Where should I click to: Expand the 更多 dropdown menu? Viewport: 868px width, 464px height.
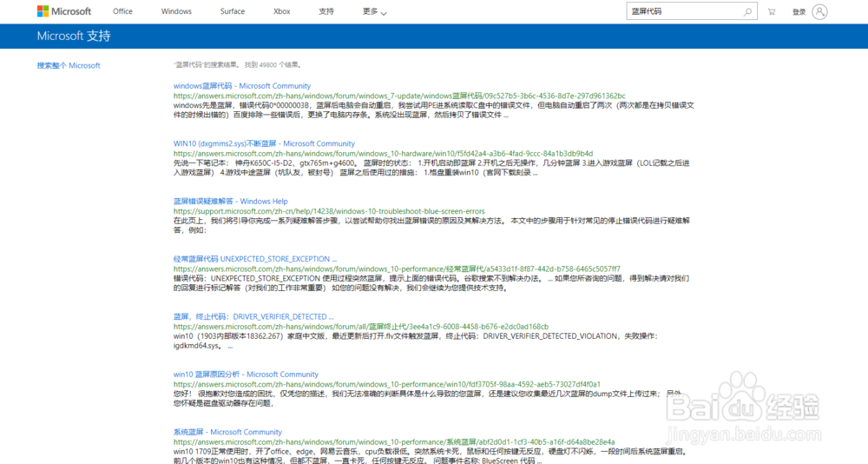point(375,11)
